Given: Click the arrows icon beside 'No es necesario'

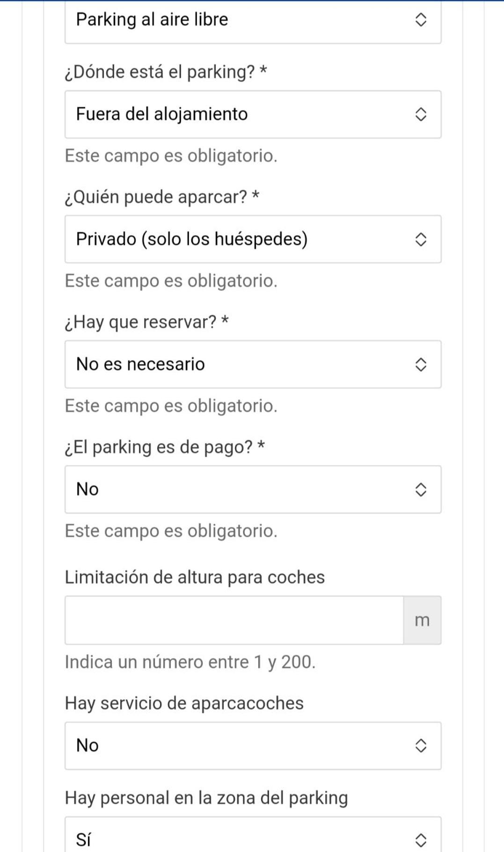Looking at the screenshot, I should click(x=421, y=364).
